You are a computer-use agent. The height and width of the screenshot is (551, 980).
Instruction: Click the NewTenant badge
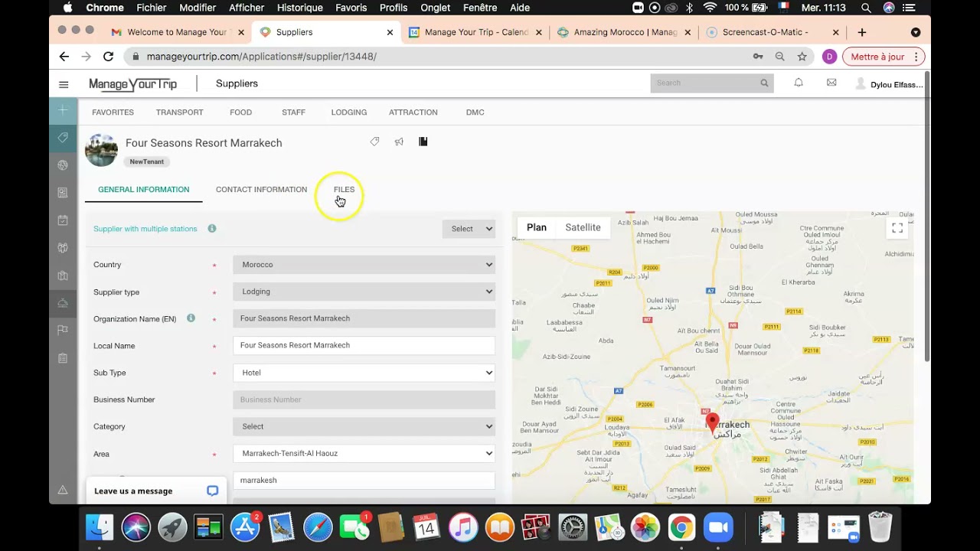[x=146, y=161]
